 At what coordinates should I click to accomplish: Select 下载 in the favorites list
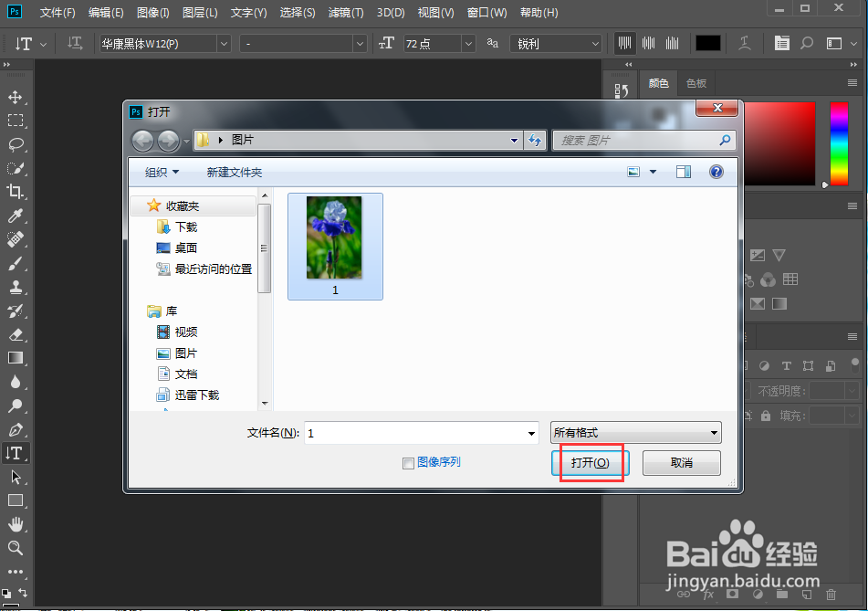click(x=186, y=226)
